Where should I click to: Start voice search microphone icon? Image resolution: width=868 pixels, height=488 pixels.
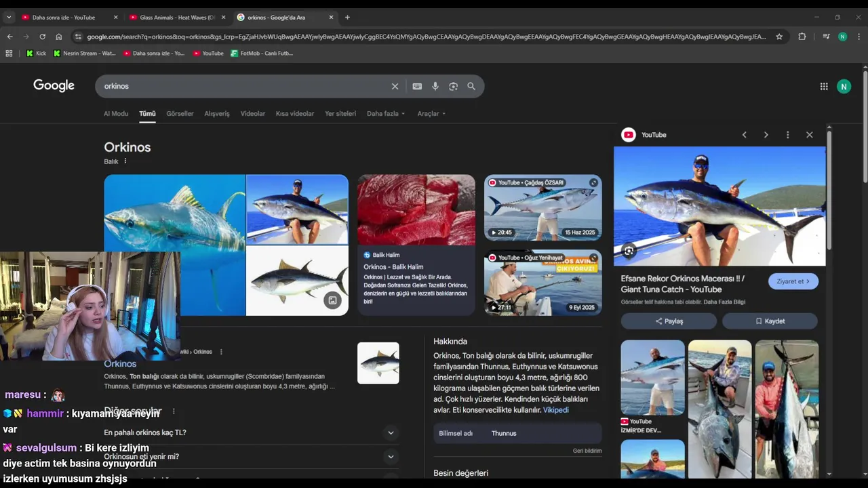point(435,86)
